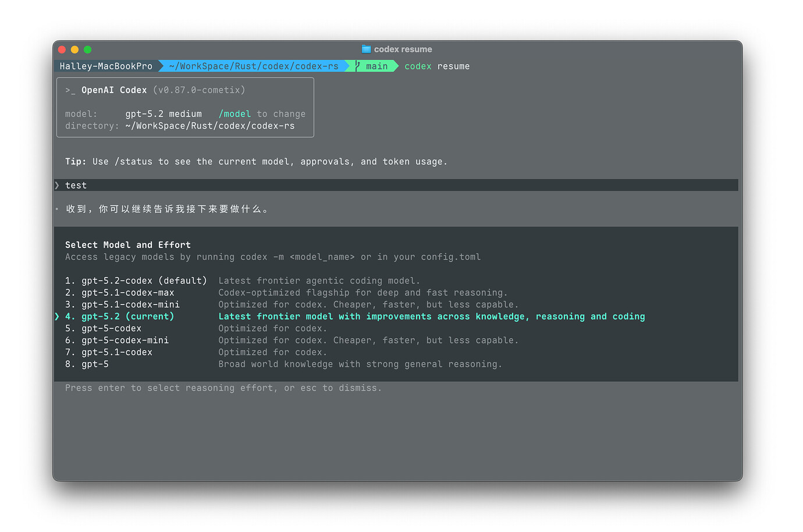
Task: Click 'Press enter to select reasoning effort' hint
Action: pos(223,388)
